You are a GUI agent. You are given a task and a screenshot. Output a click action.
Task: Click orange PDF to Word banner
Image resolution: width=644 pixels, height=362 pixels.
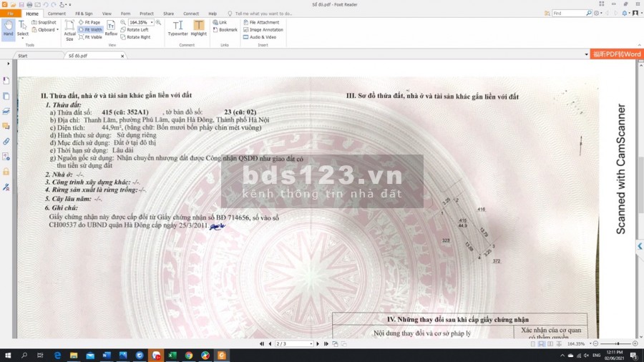click(x=617, y=54)
